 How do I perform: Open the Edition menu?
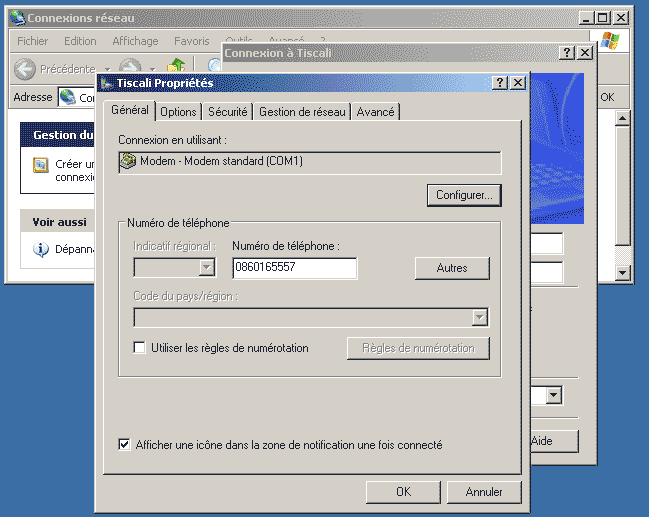click(80, 41)
